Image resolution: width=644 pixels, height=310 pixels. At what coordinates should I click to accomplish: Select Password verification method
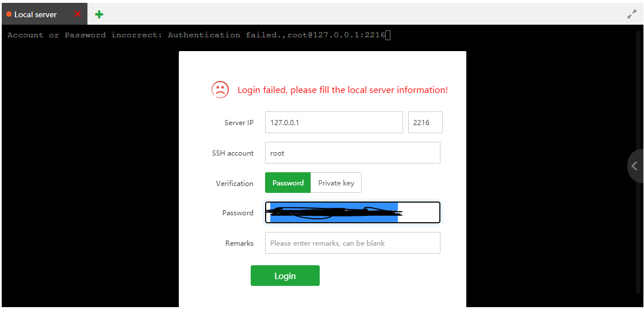(x=287, y=183)
